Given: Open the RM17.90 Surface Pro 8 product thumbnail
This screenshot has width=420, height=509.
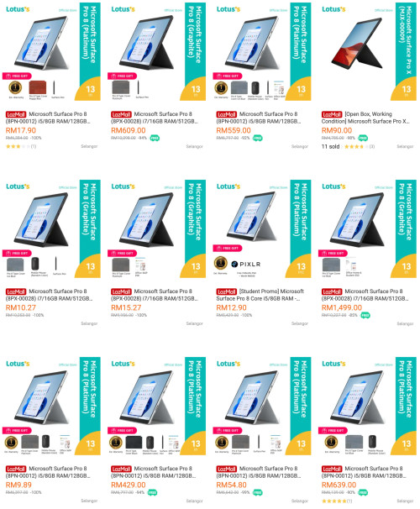Looking at the screenshot, I should click(51, 51).
